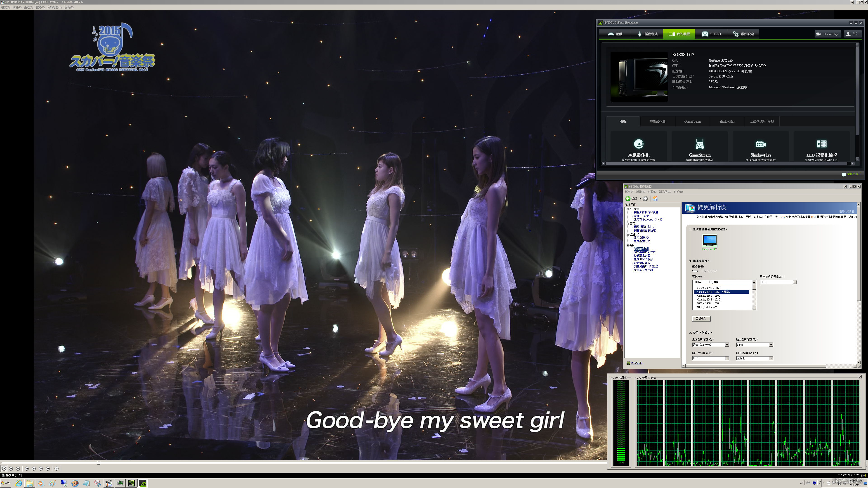The image size is (868, 488).
Task: Open the GameStream tile icon
Action: (700, 144)
